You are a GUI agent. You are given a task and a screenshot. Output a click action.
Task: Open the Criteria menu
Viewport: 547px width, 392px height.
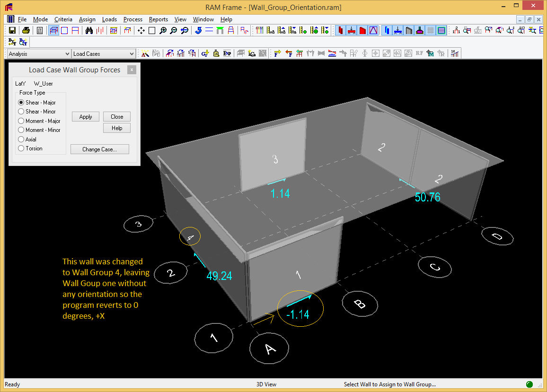(63, 19)
